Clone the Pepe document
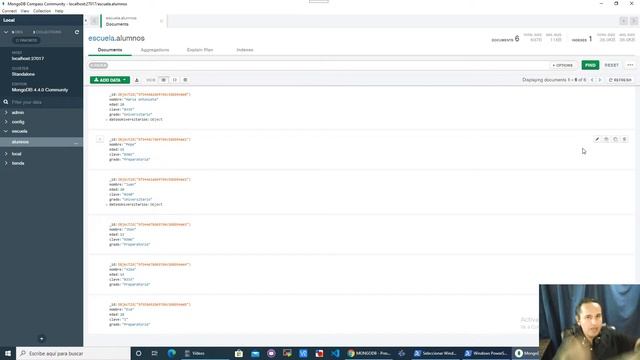Image resolution: width=640 pixels, height=360 pixels. (x=615, y=139)
